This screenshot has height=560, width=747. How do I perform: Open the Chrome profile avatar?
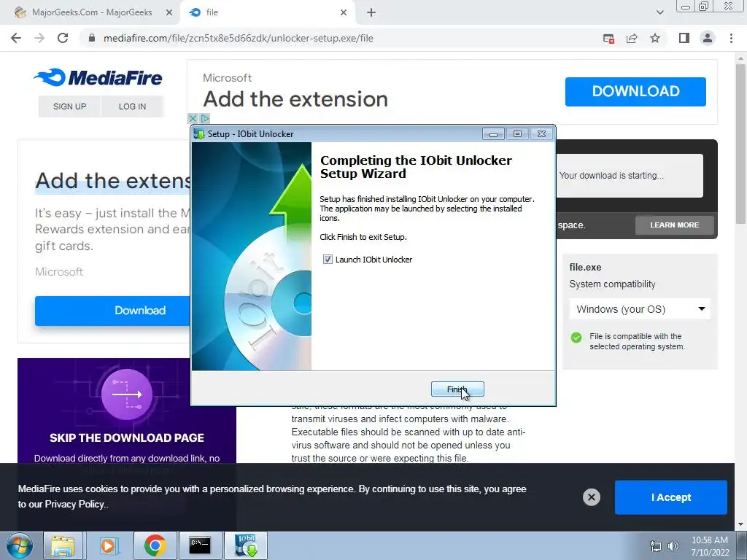pyautogui.click(x=708, y=38)
